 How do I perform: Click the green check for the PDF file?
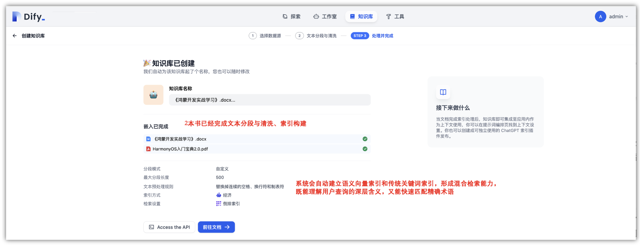pos(365,149)
